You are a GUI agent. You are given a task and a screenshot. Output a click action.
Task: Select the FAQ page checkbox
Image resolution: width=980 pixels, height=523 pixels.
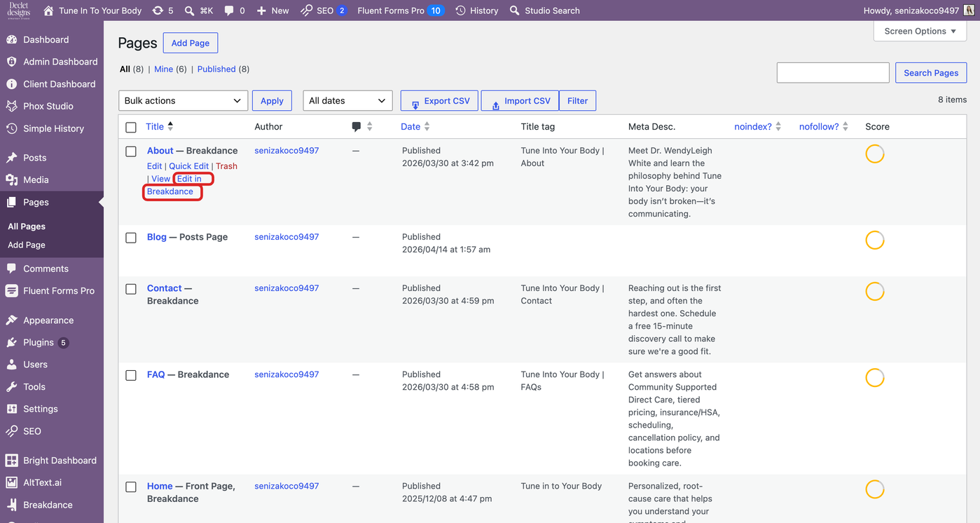coord(131,375)
